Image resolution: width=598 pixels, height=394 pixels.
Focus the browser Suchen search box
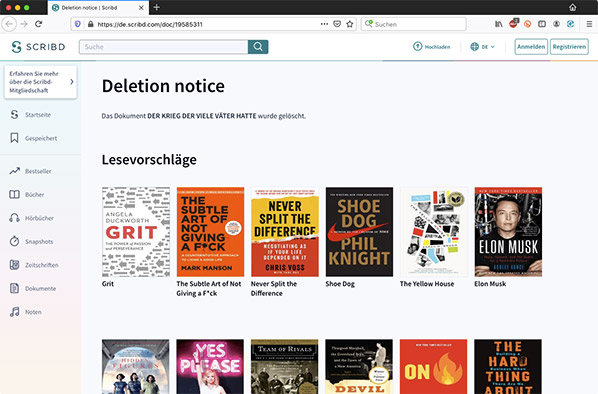click(413, 24)
